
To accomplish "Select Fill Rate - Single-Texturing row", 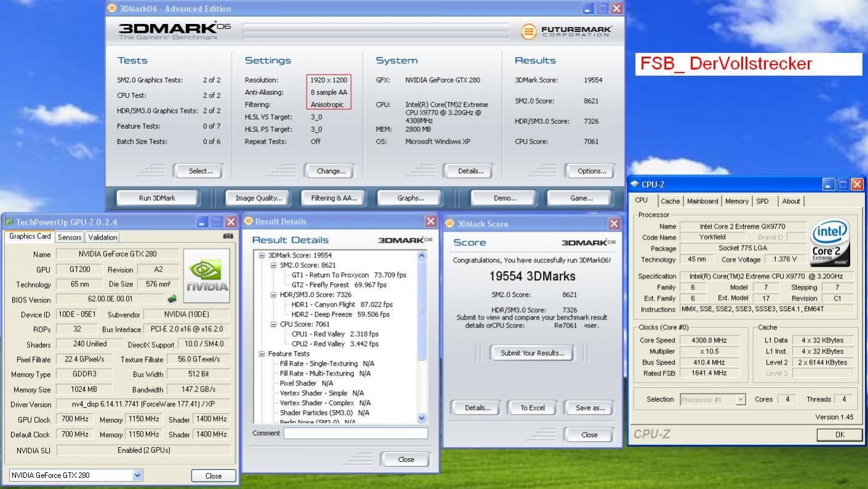I will tap(327, 363).
